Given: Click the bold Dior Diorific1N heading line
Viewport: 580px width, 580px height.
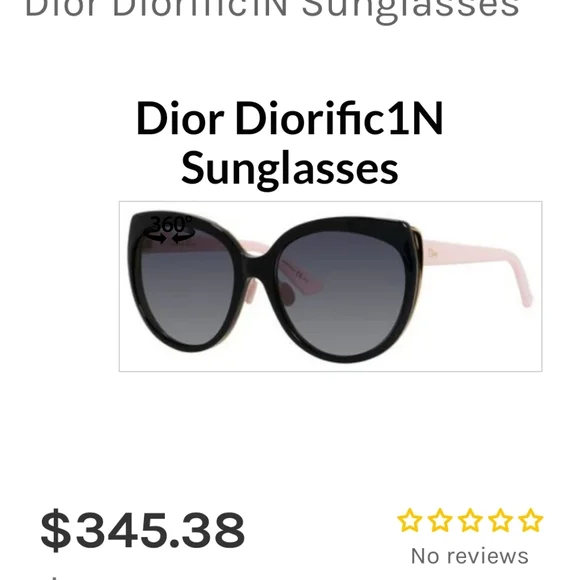Looking at the screenshot, I should 290,118.
